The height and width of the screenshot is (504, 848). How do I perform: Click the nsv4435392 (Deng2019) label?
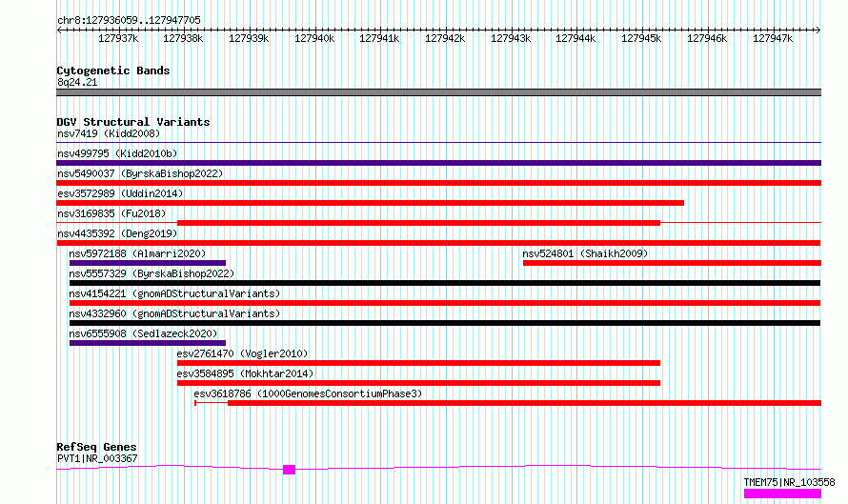(117, 233)
